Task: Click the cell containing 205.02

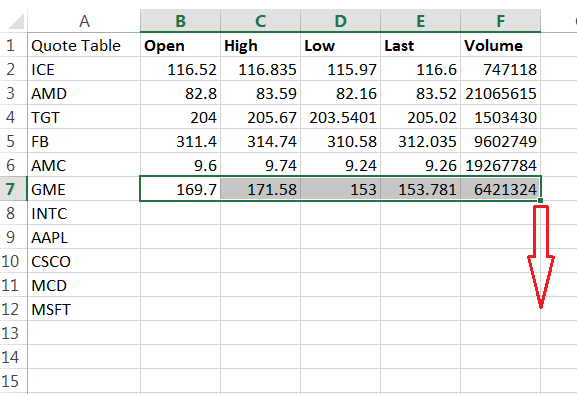Action: pos(421,117)
